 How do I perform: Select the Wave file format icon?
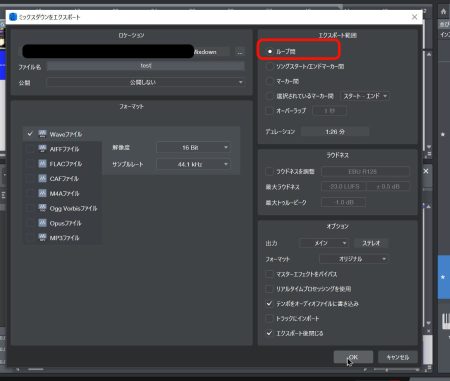42,134
